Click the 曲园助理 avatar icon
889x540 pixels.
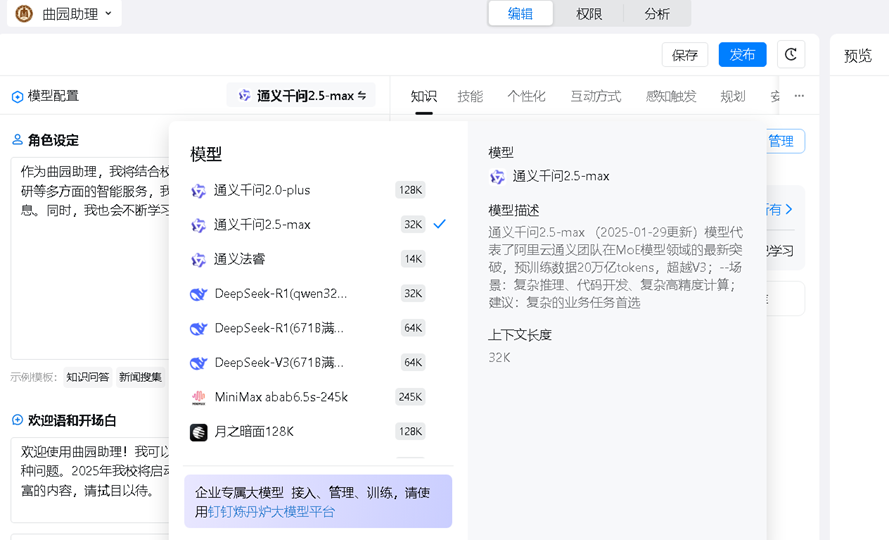tap(24, 14)
